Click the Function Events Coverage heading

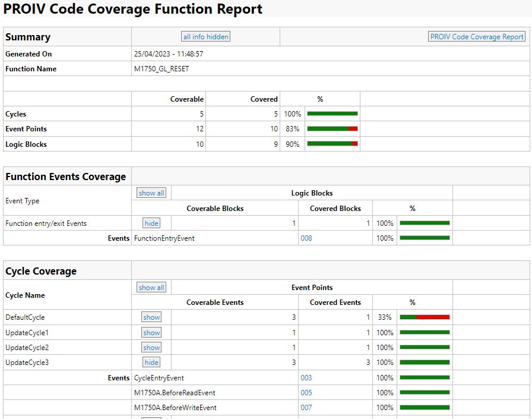click(65, 177)
